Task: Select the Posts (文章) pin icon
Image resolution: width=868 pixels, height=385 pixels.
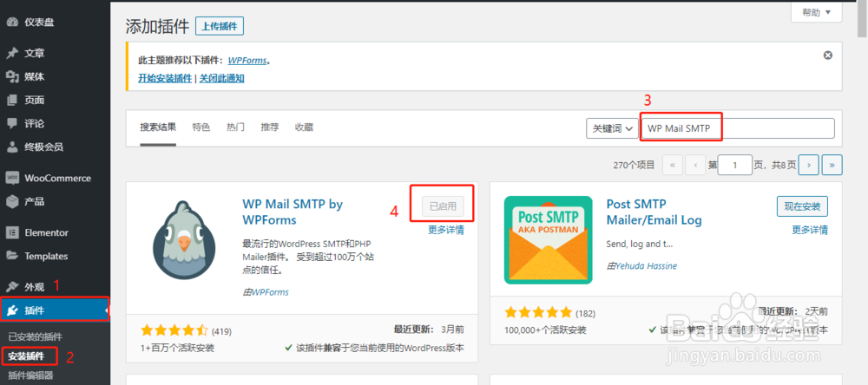Action: click(11, 53)
